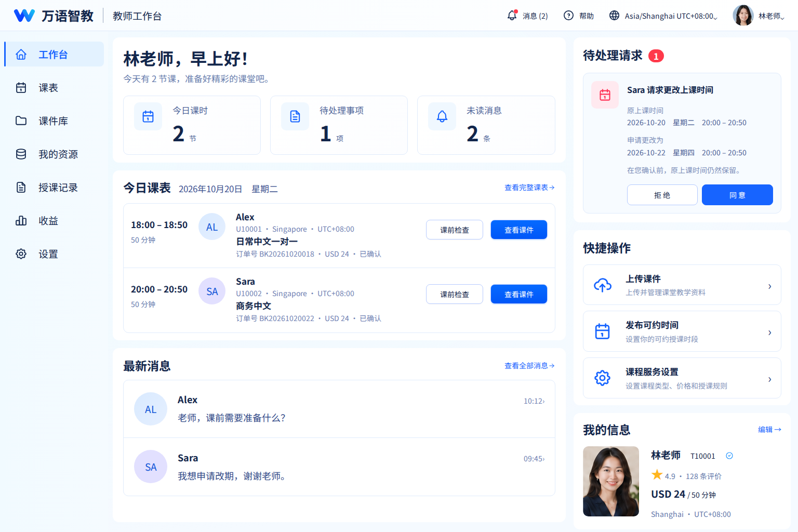Click 编辑 link in 我的信息
The width and height of the screenshot is (798, 532).
(x=769, y=430)
